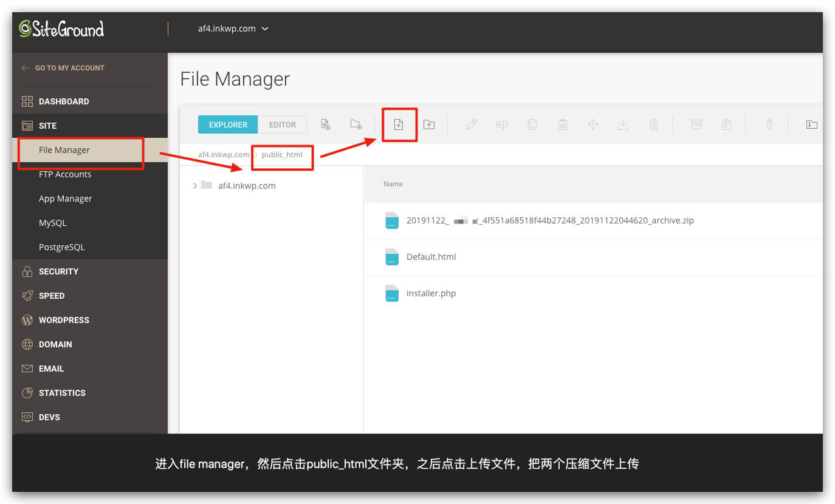
Task: Click the Move arrows icon
Action: [593, 124]
